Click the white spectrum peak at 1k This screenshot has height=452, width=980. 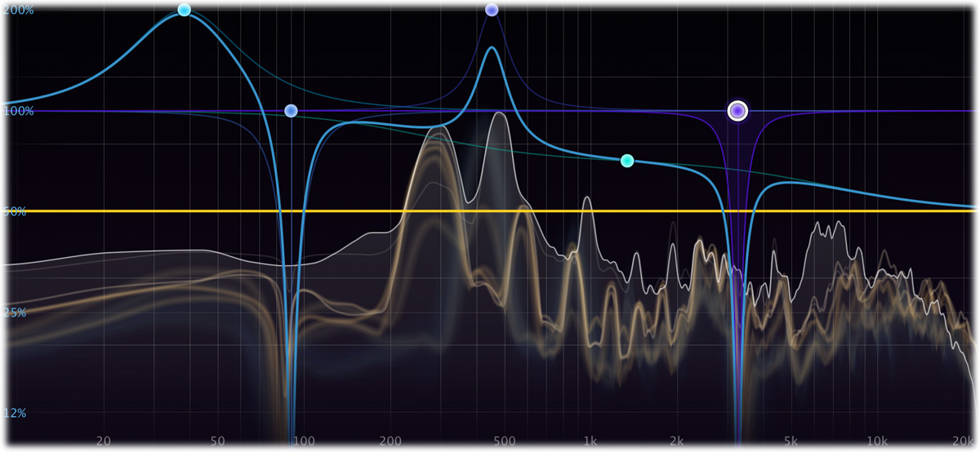[586, 198]
